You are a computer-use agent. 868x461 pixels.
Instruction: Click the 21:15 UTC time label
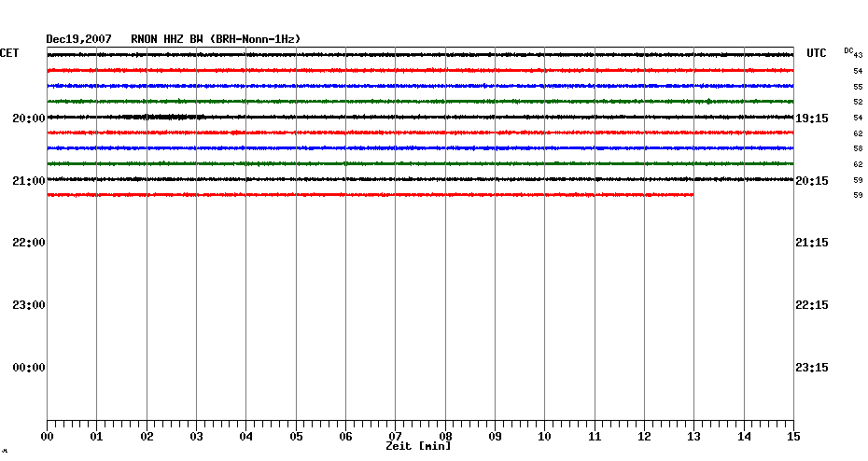point(812,243)
